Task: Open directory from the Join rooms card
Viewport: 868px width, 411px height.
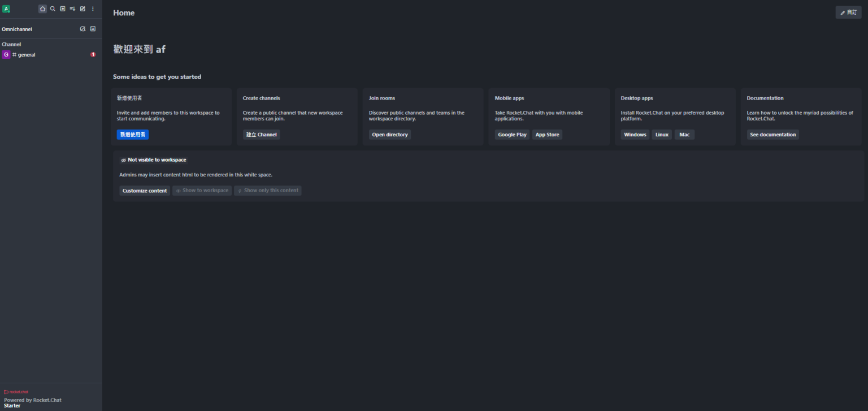Action: [389, 134]
